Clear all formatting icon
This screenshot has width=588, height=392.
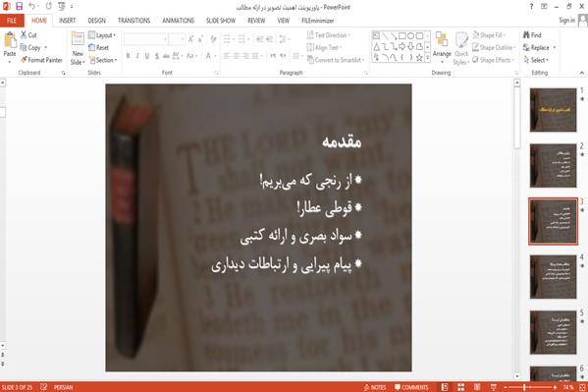click(213, 39)
